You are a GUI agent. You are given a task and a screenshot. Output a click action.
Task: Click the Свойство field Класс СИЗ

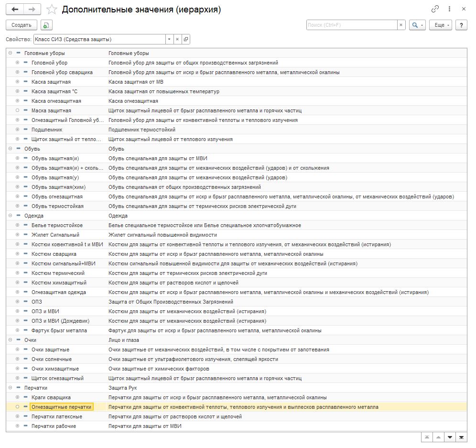(99, 39)
